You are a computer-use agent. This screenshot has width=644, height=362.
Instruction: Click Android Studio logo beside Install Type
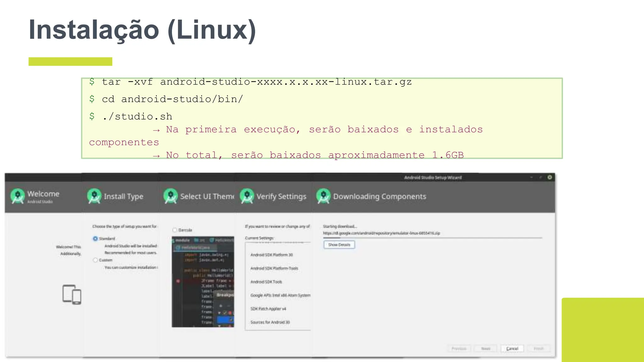coord(94,196)
